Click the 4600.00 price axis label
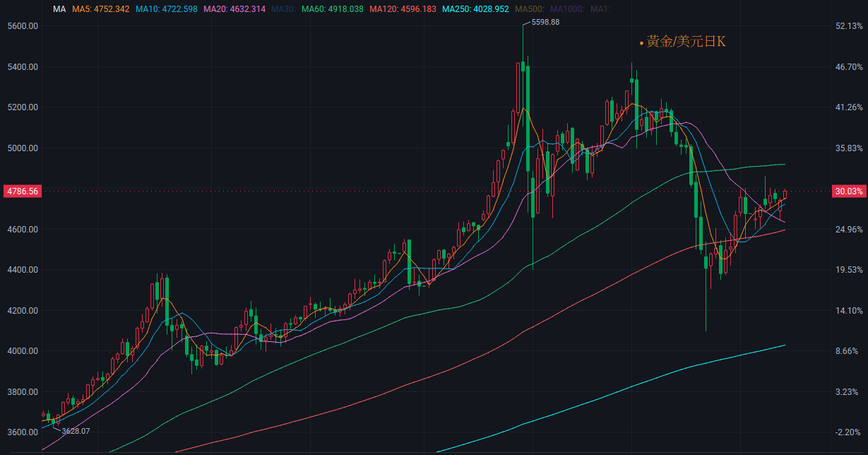The image size is (868, 455). (x=22, y=230)
